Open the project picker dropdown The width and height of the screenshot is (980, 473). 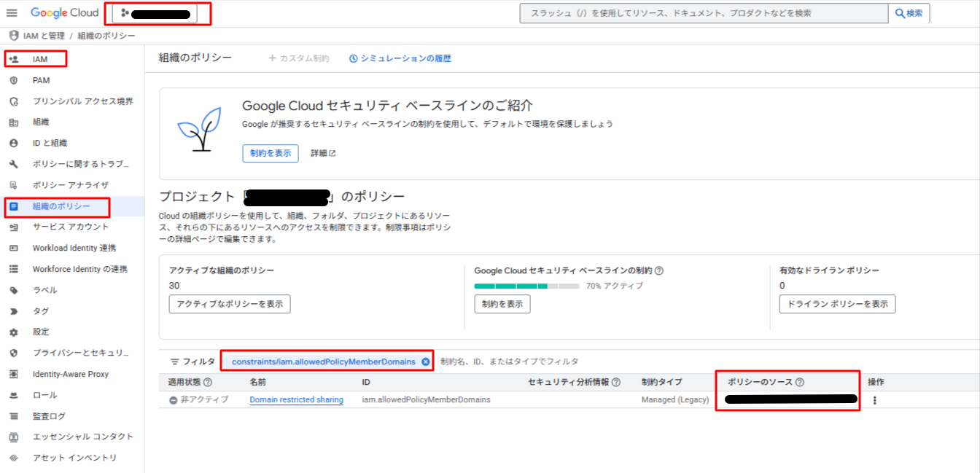click(155, 13)
